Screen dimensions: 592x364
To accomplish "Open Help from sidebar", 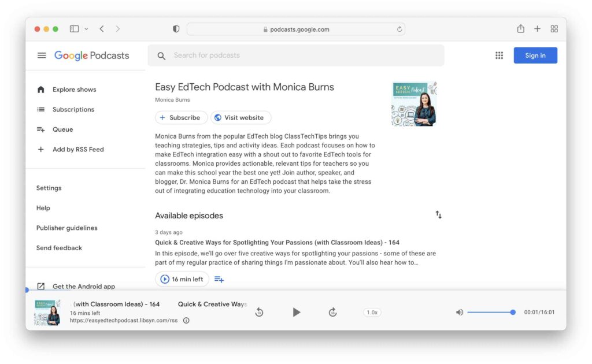I will click(x=43, y=208).
